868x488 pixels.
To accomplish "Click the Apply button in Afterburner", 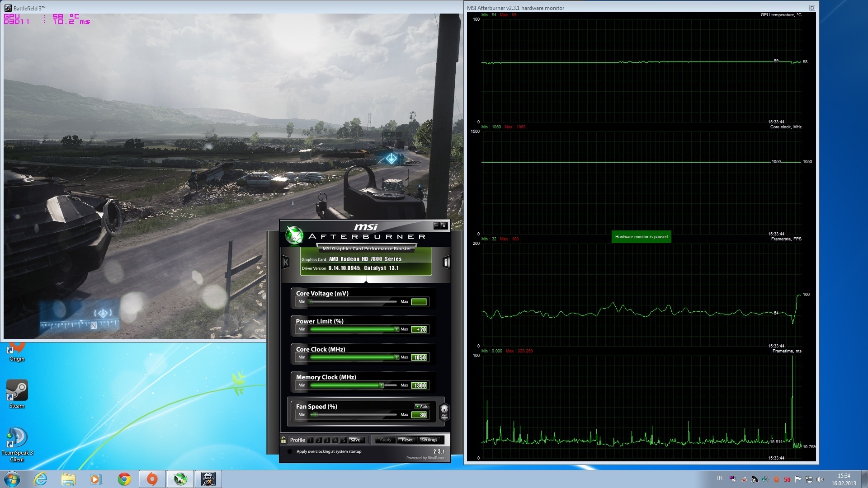I will [x=385, y=440].
